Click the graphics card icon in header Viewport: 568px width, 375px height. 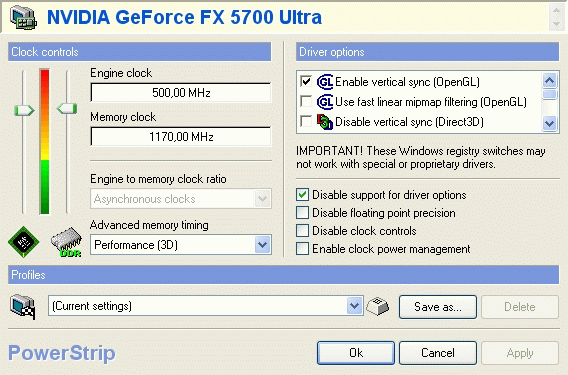coord(24,18)
